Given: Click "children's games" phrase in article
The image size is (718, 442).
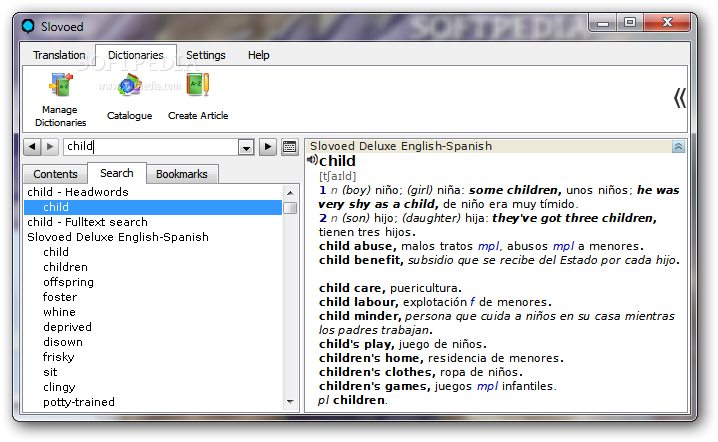Looking at the screenshot, I should tap(374, 386).
